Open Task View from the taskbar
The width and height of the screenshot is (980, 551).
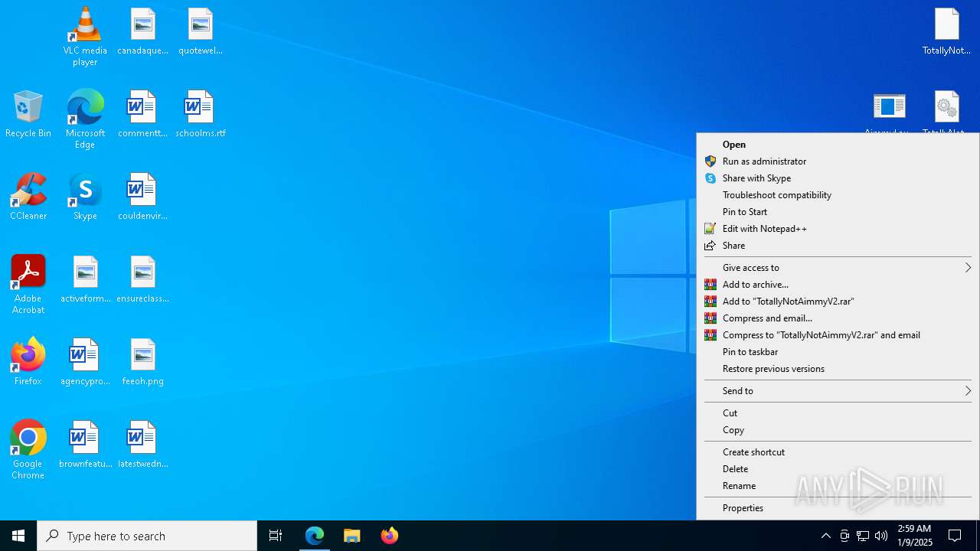pos(276,536)
